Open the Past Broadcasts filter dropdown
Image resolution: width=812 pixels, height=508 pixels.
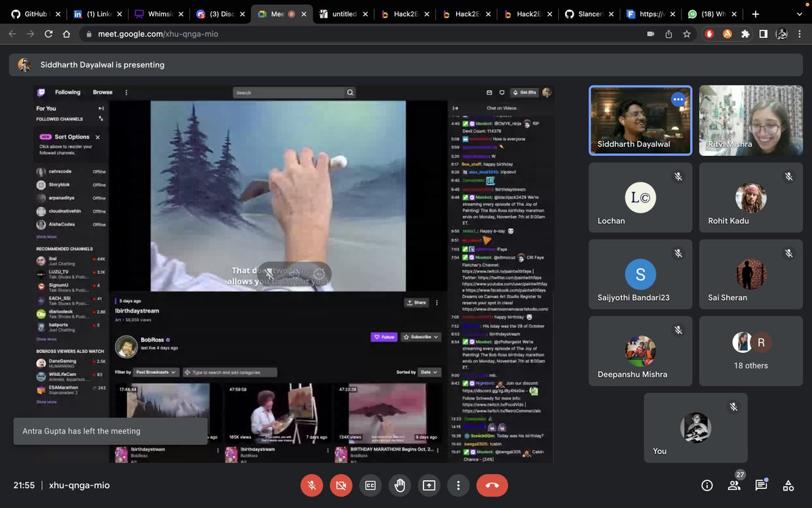[x=156, y=373]
